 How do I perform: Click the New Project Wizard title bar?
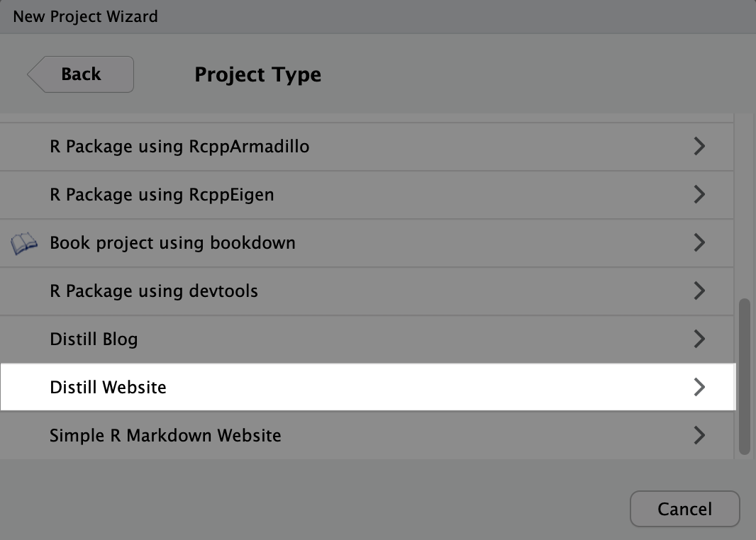pos(378,16)
